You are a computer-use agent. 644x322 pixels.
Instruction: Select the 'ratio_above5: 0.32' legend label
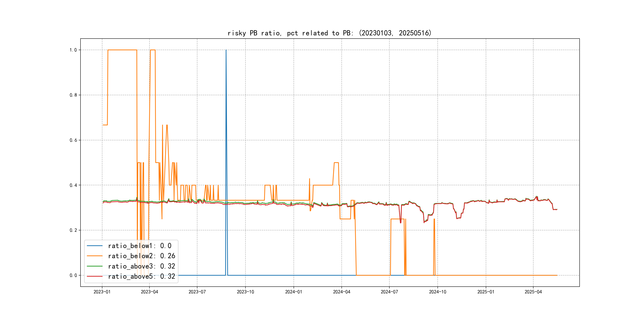coord(142,276)
